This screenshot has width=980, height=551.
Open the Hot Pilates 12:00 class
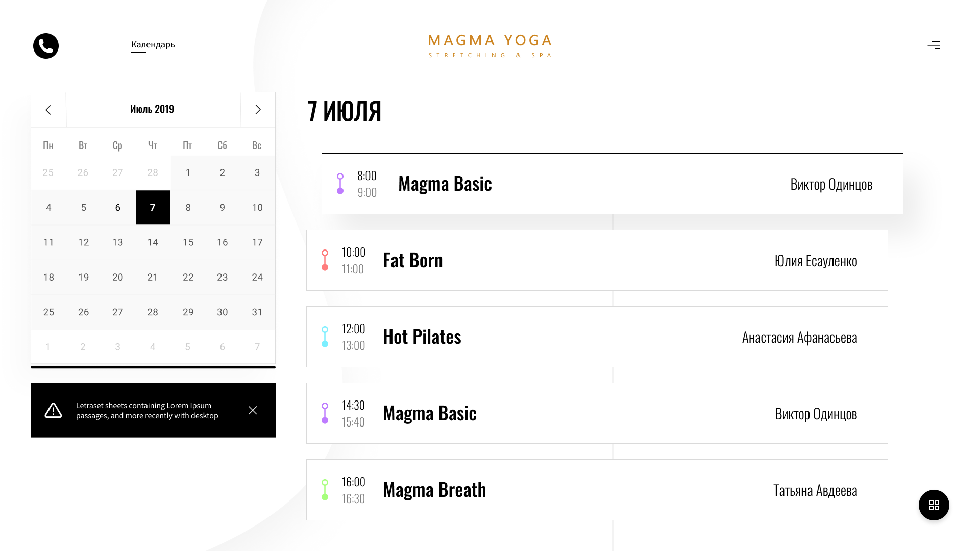597,337
